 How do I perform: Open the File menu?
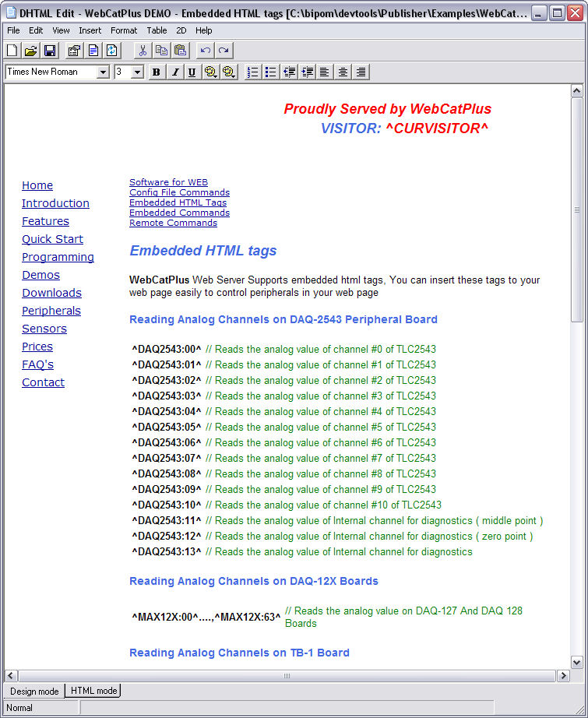click(x=13, y=30)
